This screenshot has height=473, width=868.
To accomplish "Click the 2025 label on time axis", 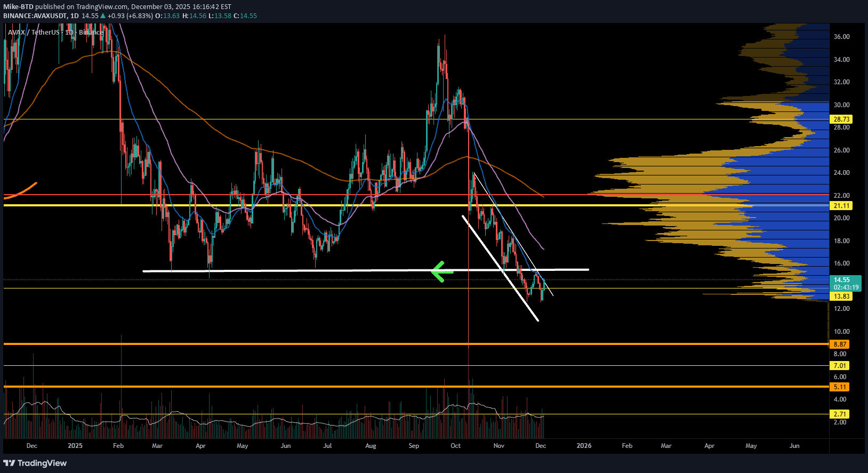I will point(75,446).
